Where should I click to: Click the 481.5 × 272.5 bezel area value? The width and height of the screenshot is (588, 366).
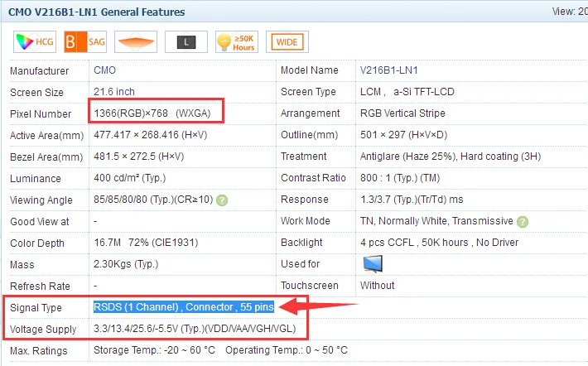139,157
